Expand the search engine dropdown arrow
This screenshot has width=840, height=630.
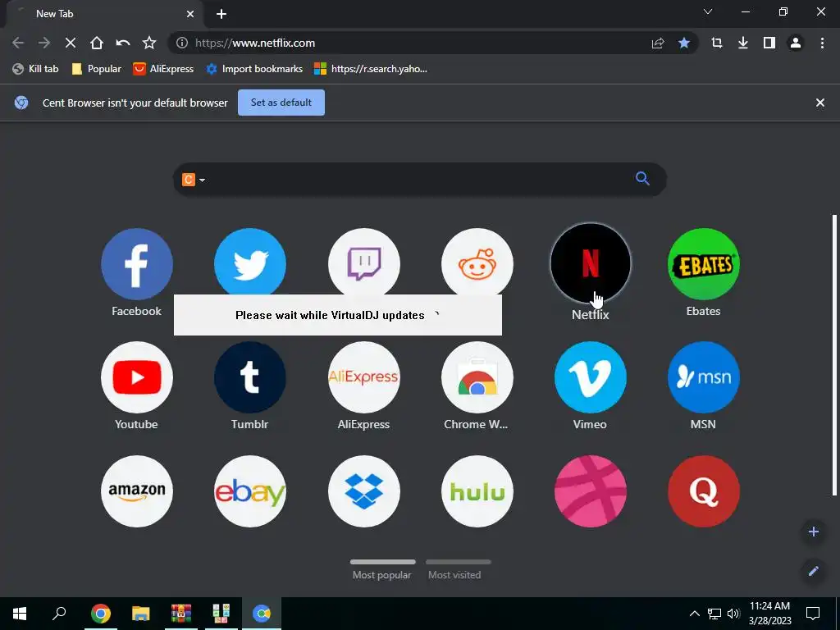tap(202, 180)
